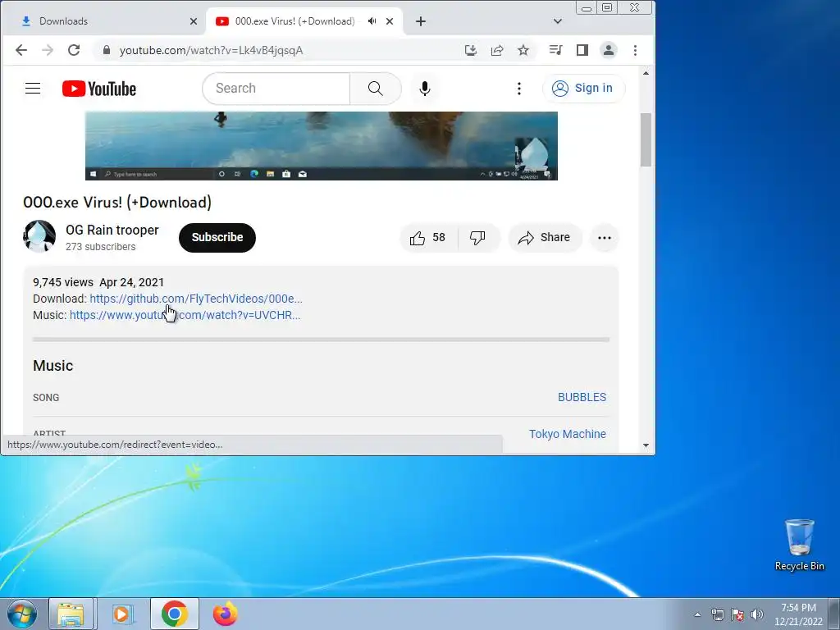The height and width of the screenshot is (630, 840).
Task: Expand the tab search chevron
Action: pyautogui.click(x=557, y=21)
